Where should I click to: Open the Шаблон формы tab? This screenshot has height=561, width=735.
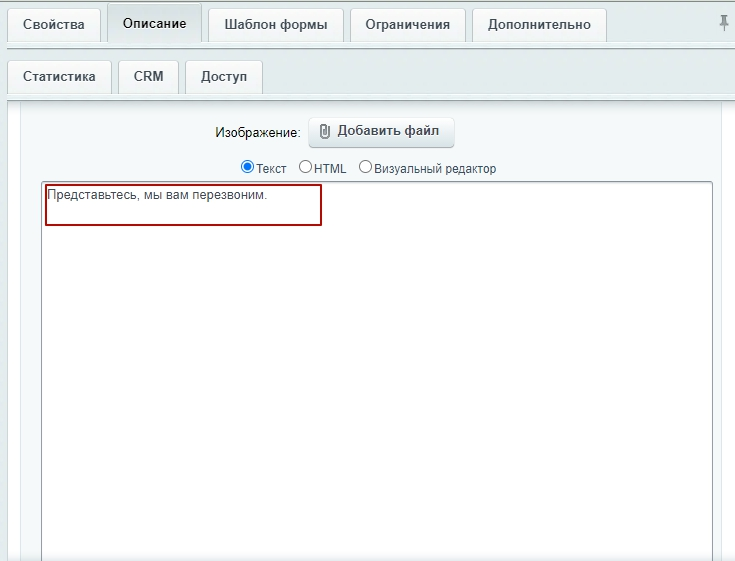[276, 25]
